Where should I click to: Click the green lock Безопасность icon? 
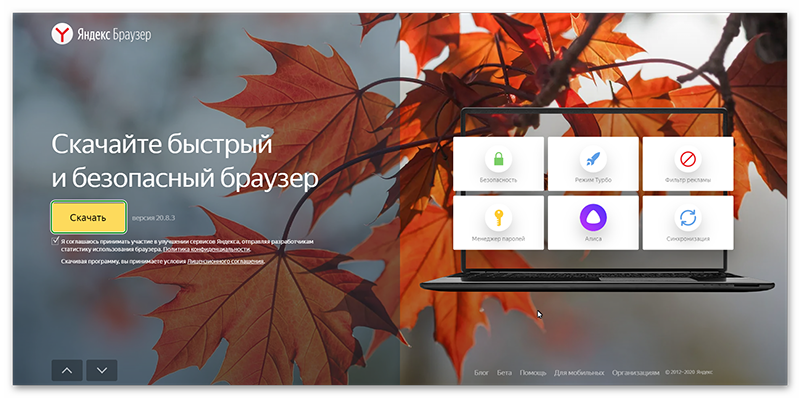tap(498, 159)
